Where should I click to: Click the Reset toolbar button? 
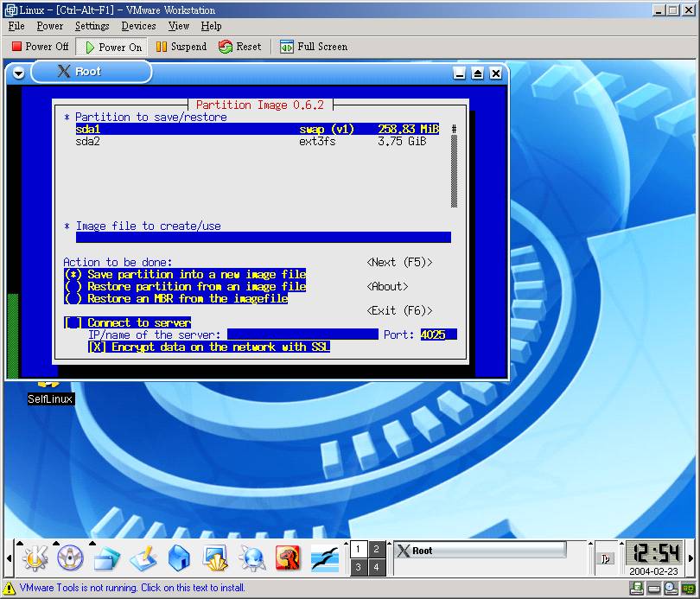(x=239, y=47)
